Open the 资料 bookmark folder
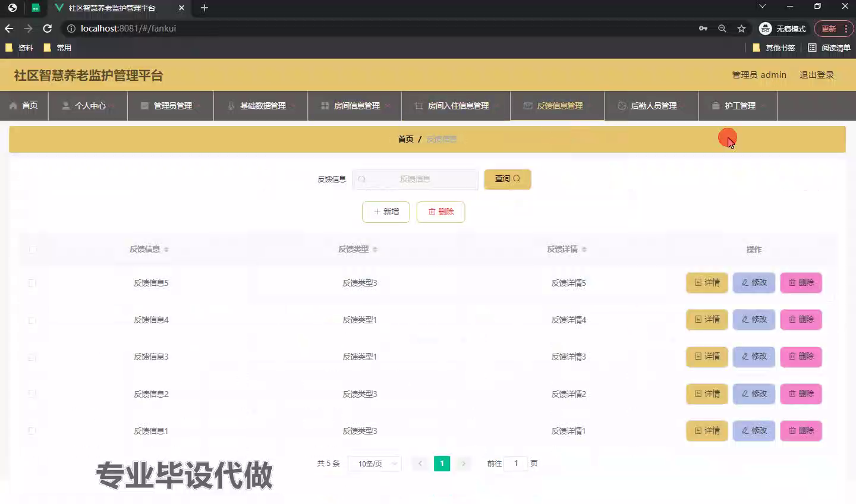Viewport: 856px width, 504px height. click(19, 48)
